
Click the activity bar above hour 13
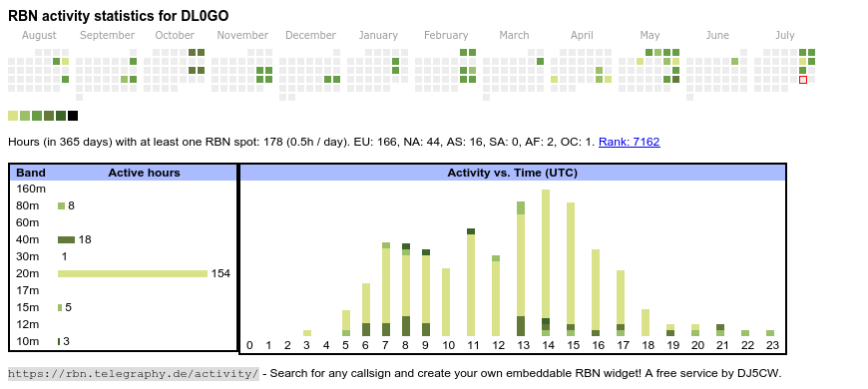click(521, 269)
